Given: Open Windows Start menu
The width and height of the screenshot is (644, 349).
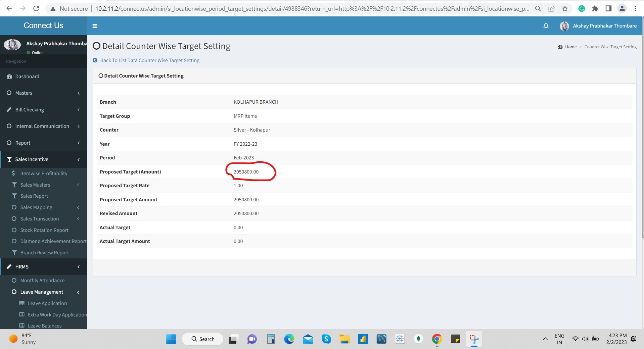Looking at the screenshot, I should click(x=171, y=339).
